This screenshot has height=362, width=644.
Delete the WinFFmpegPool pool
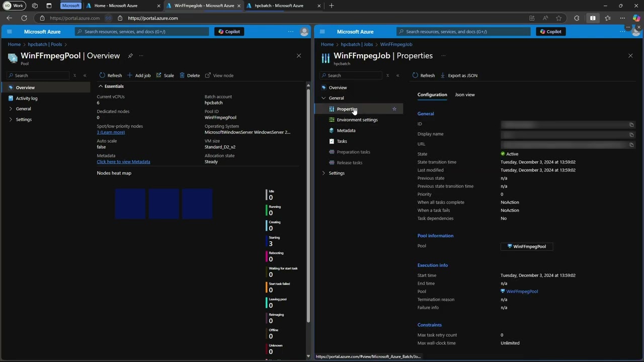point(190,75)
